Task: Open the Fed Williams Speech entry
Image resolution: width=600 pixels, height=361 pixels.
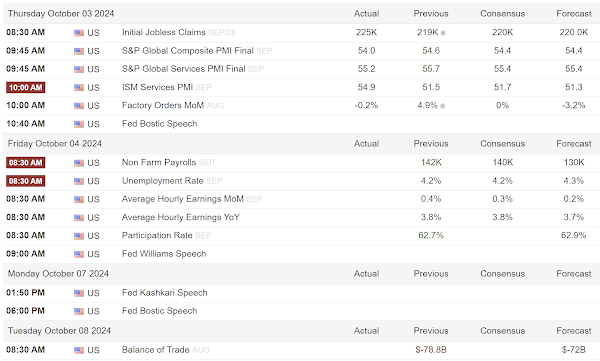Action: [164, 254]
